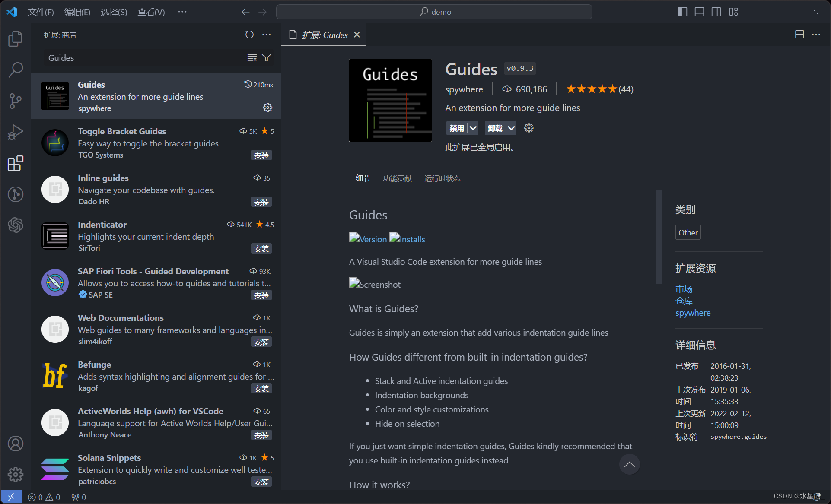Open the title bar overflow menu

point(182,12)
